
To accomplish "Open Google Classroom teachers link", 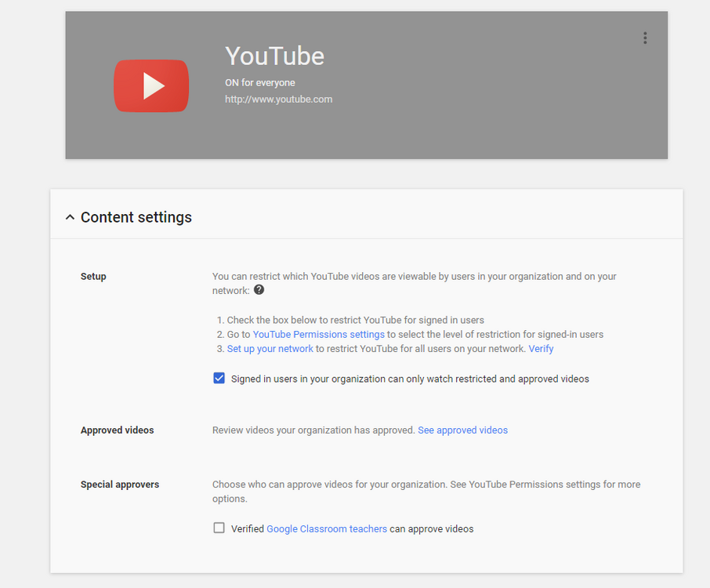I will click(327, 528).
